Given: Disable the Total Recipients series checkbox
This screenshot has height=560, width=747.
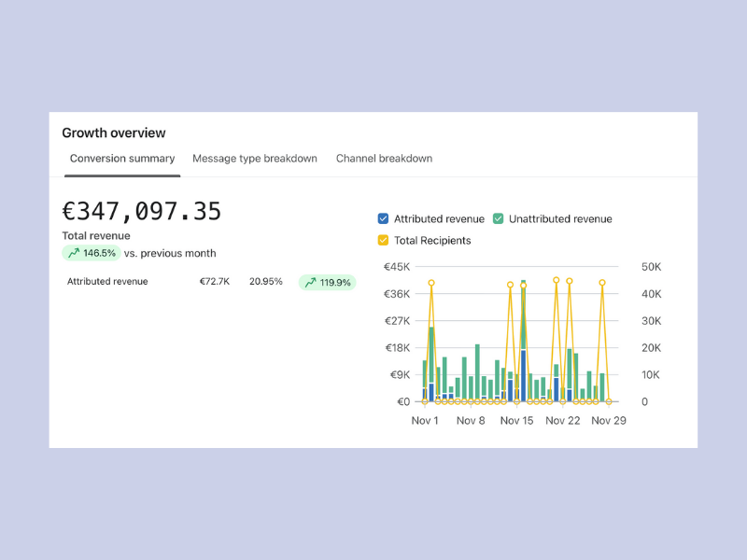Looking at the screenshot, I should pos(383,240).
